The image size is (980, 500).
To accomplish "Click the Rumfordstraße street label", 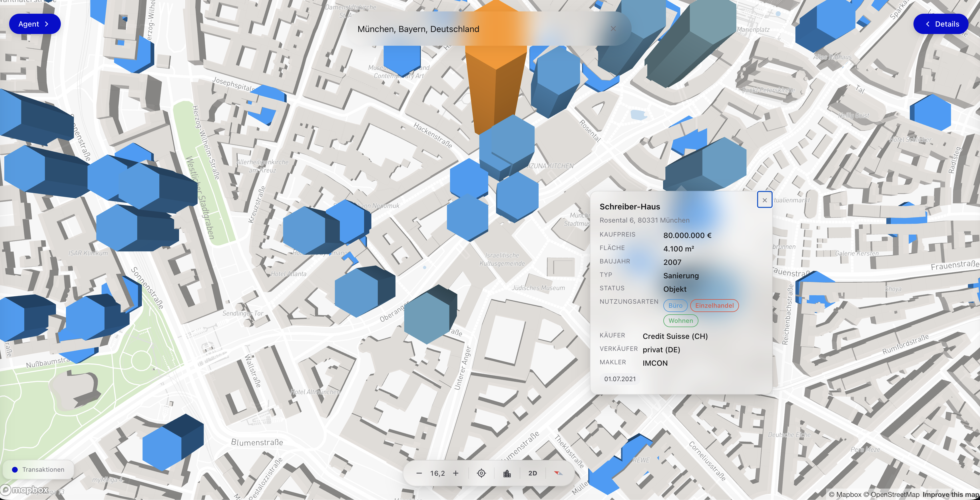I will (905, 344).
